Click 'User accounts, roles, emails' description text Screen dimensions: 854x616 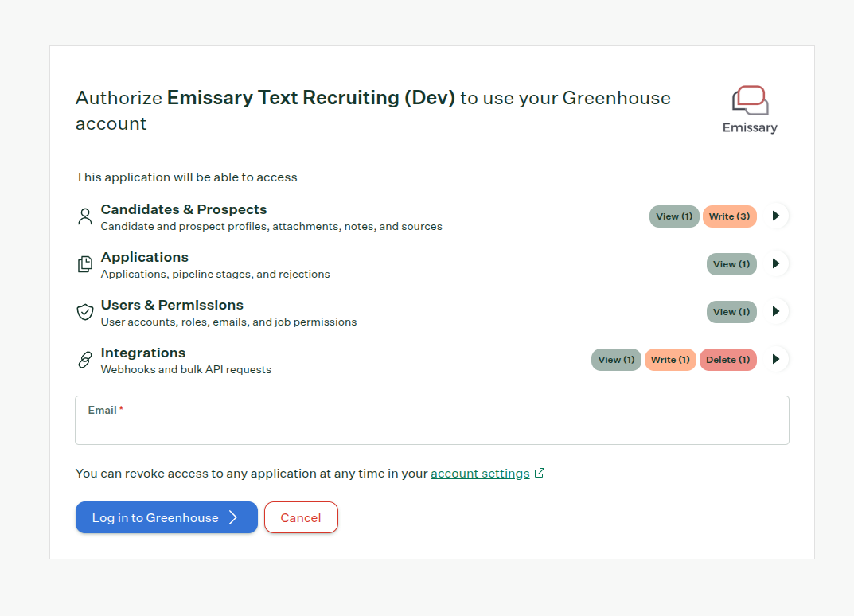pos(228,322)
